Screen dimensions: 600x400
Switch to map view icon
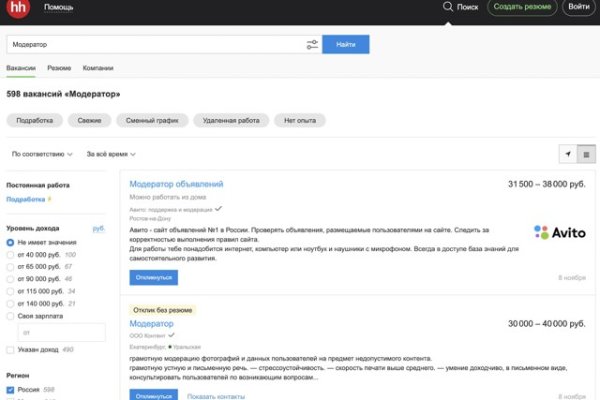point(568,154)
